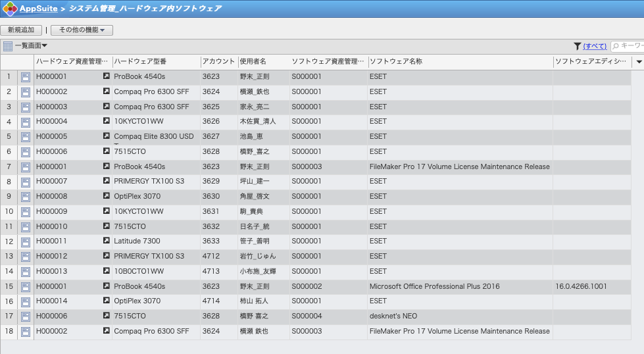
Task: Follow reference arrow beside H000009
Action: click(107, 211)
